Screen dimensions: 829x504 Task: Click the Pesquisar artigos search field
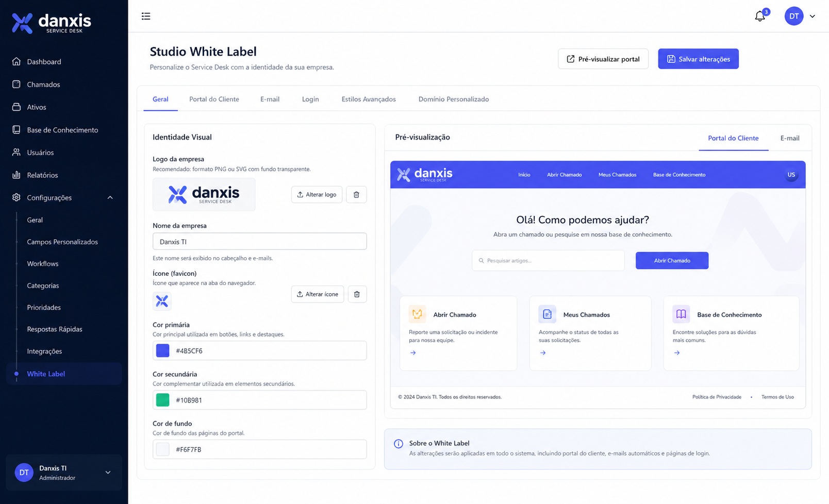click(548, 260)
